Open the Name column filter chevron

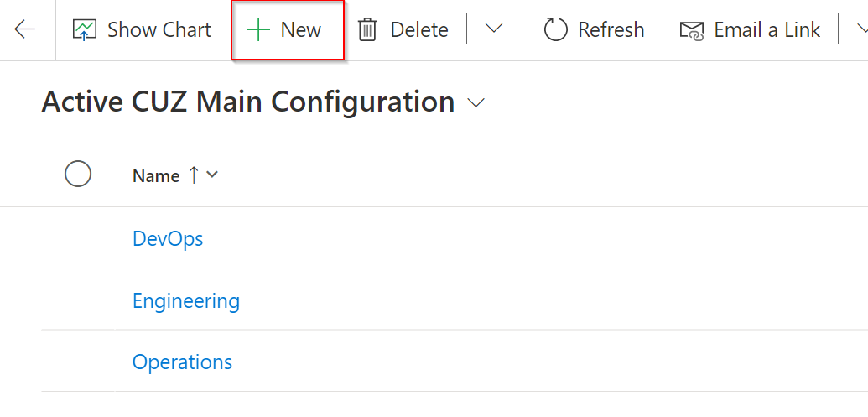[212, 175]
